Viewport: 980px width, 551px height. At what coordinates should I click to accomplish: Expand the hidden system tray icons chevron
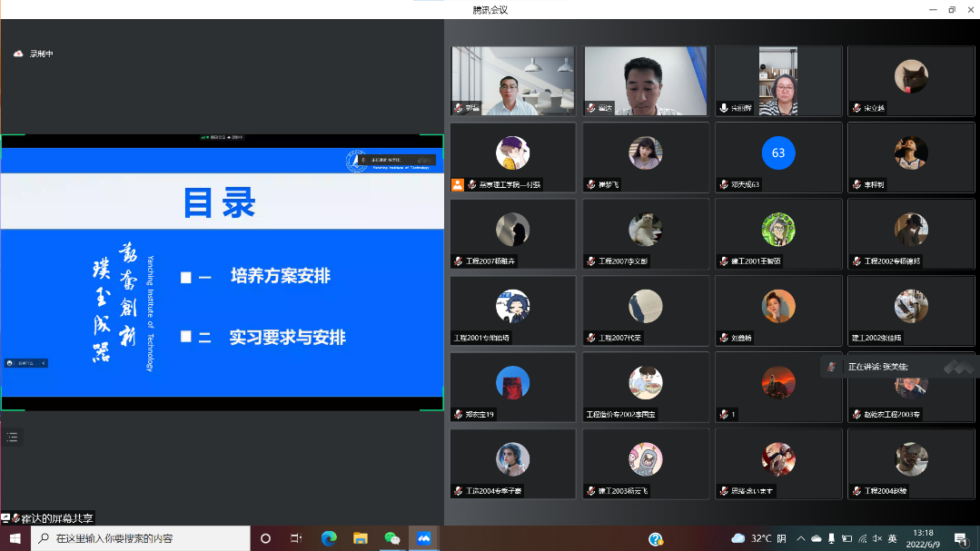[801, 538]
